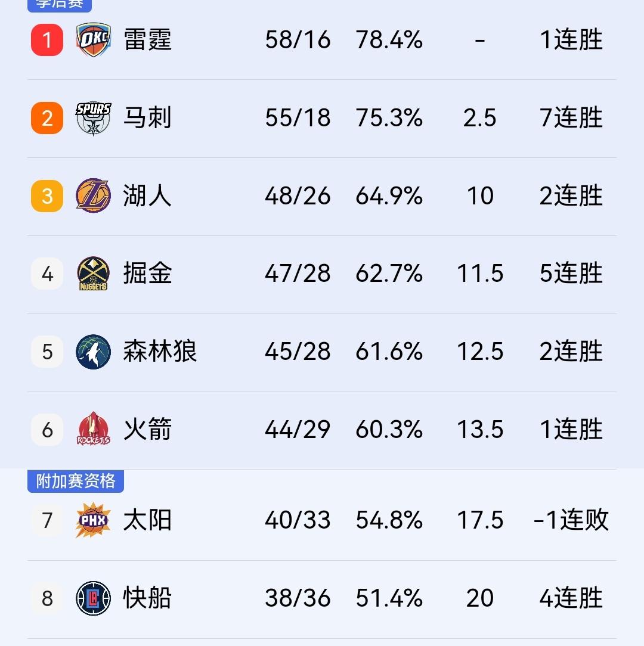The height and width of the screenshot is (646, 644).
Task: Open the 马刺 team name link
Action: [x=147, y=117]
